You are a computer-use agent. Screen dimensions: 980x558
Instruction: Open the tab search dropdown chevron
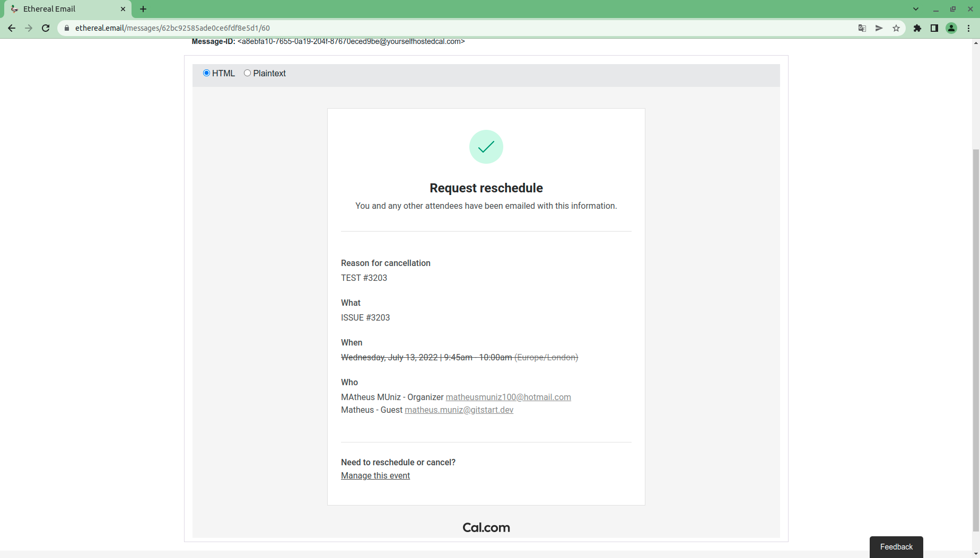[x=915, y=9]
